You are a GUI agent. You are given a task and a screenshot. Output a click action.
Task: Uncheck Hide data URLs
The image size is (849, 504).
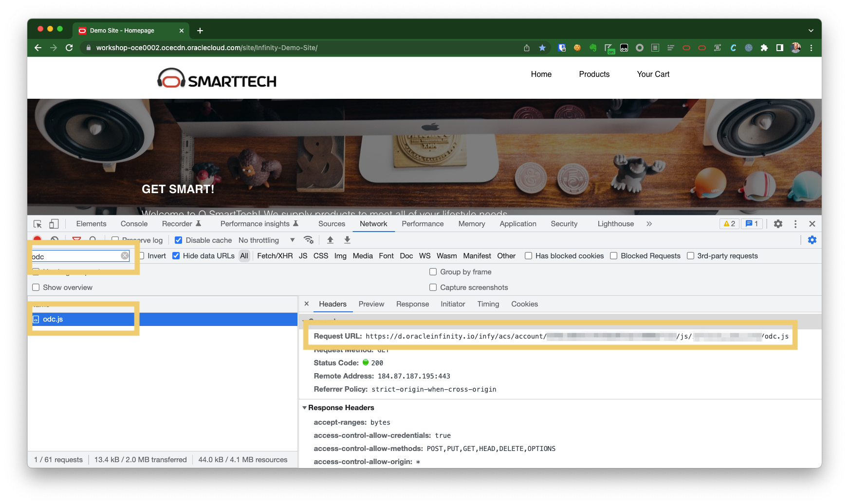tap(176, 256)
